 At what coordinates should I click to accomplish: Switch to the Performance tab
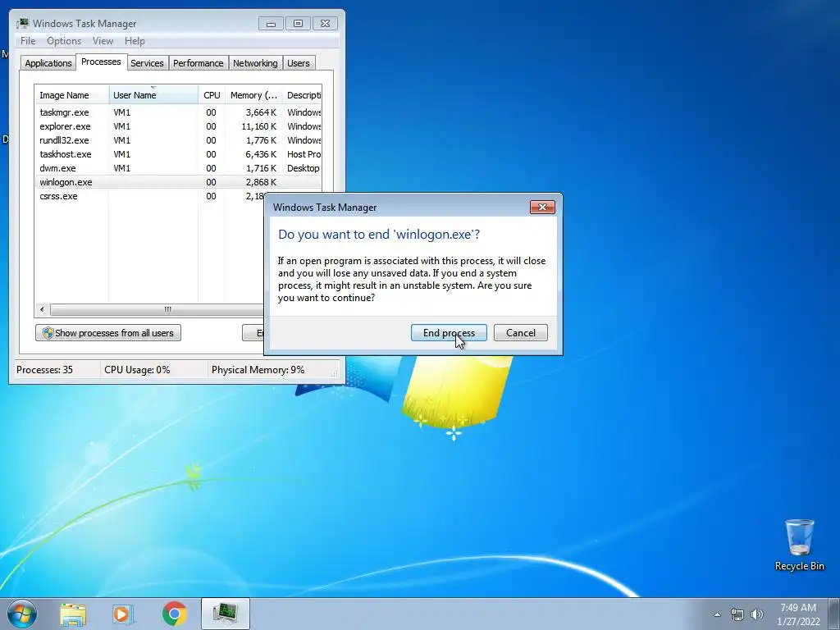pyautogui.click(x=198, y=63)
